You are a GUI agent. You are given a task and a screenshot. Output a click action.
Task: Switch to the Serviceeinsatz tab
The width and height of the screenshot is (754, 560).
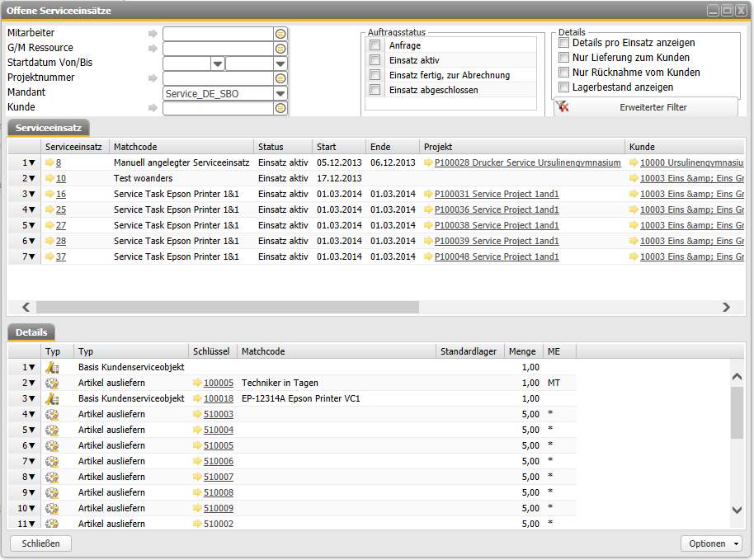click(48, 128)
